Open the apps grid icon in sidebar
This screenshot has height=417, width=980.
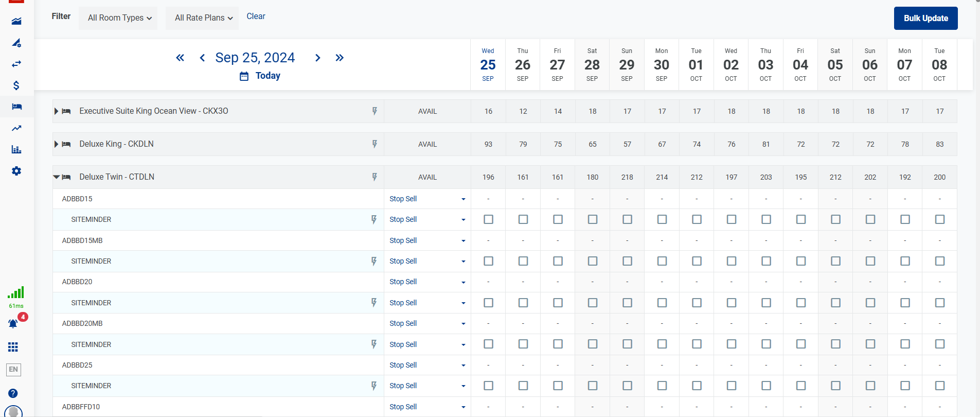pos(13,347)
